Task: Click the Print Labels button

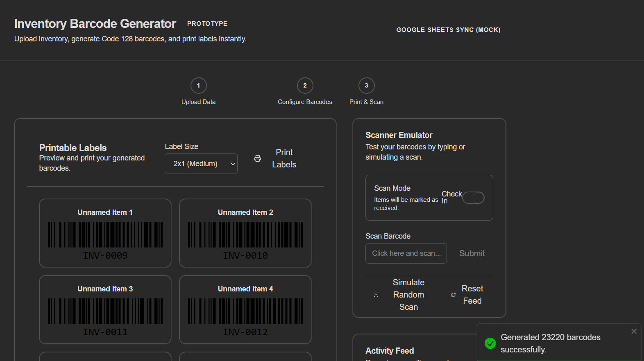Action: click(x=276, y=158)
